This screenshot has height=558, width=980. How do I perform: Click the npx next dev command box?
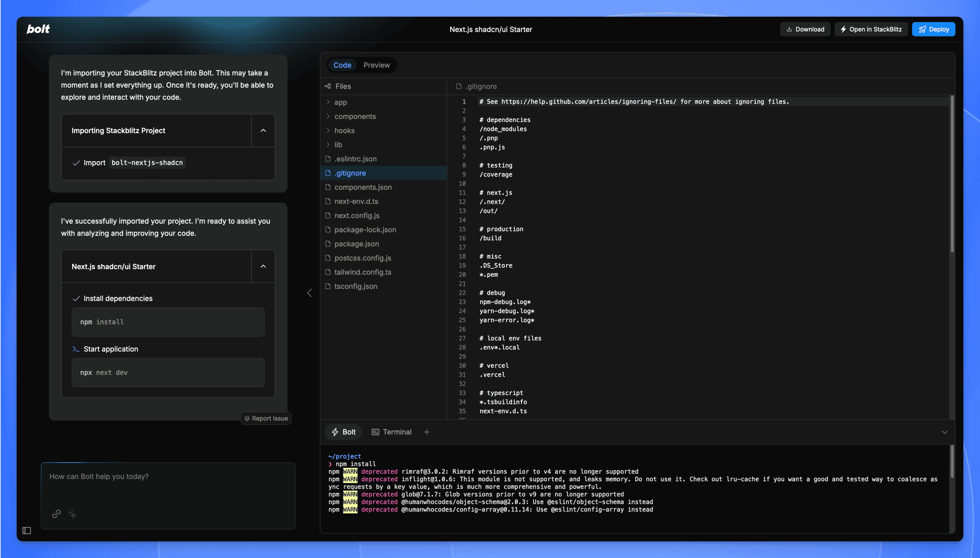pyautogui.click(x=168, y=372)
